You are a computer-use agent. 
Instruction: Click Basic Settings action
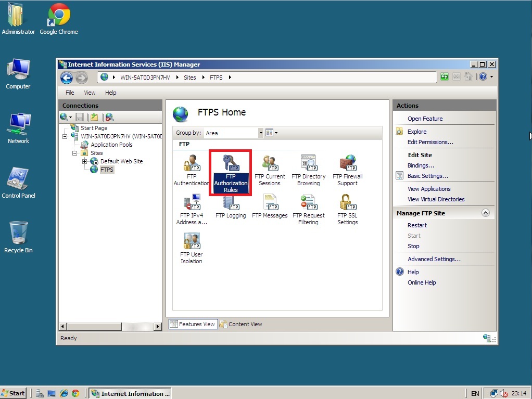(x=427, y=176)
